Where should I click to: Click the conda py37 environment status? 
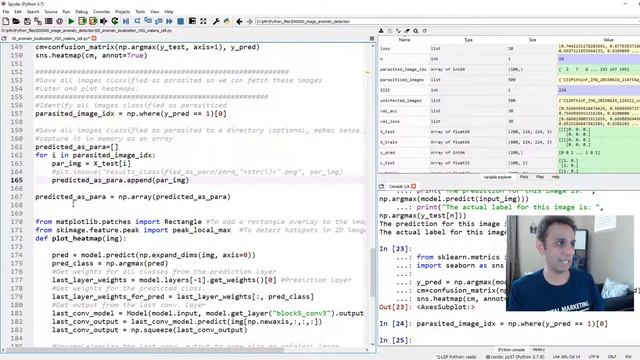coord(515,357)
